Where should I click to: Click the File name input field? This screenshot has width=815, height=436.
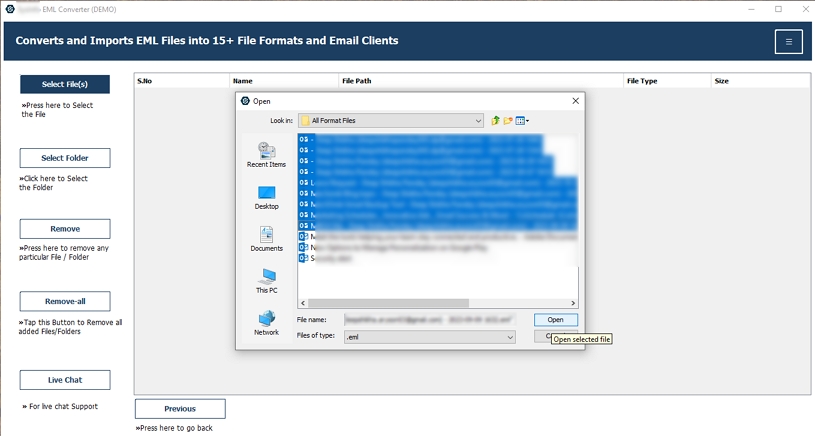coord(429,320)
